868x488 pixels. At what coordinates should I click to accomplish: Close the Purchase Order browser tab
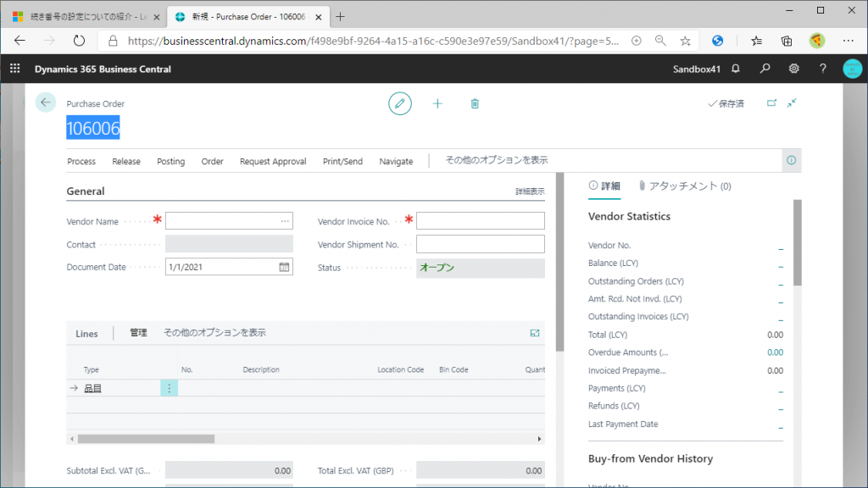[319, 17]
